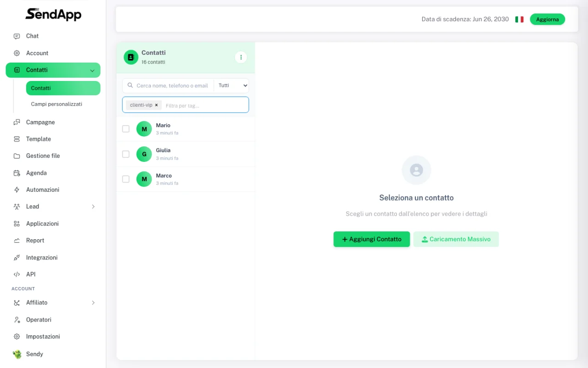Image resolution: width=588 pixels, height=368 pixels.
Task: Click the magnifier icon in search field
Action: tap(130, 86)
